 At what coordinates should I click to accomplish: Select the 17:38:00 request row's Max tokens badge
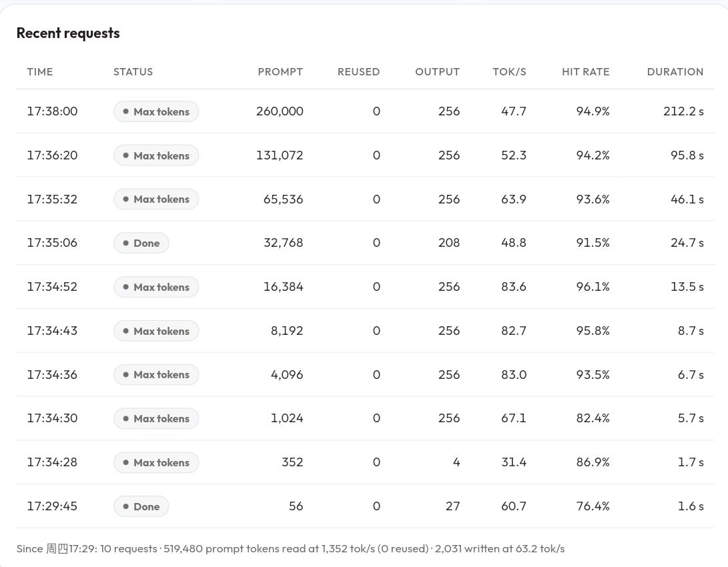pos(156,111)
